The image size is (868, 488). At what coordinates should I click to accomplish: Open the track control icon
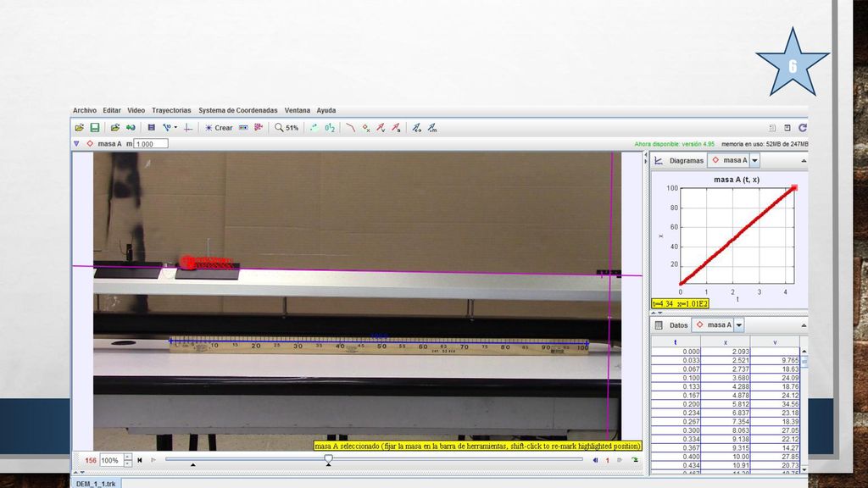point(243,128)
